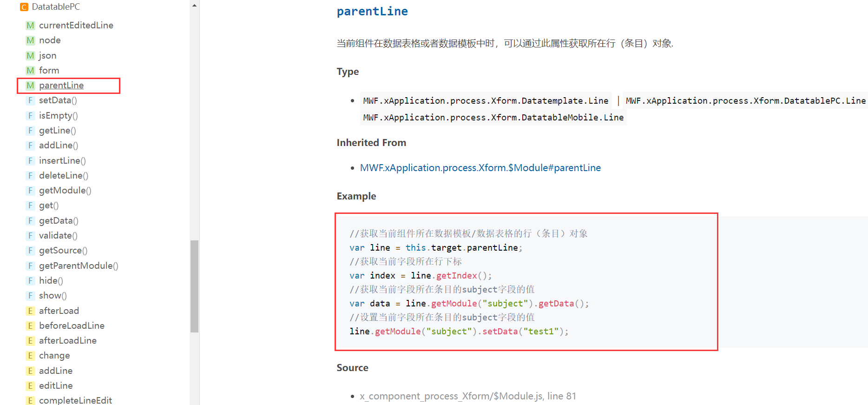Click the parentLine heading anchor
This screenshot has height=405, width=868.
372,12
